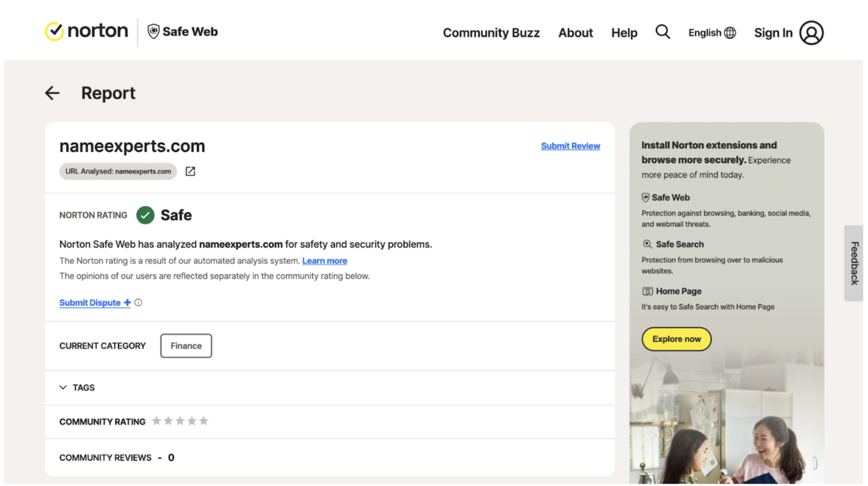
Task: Open the Help menu item
Action: tap(624, 33)
